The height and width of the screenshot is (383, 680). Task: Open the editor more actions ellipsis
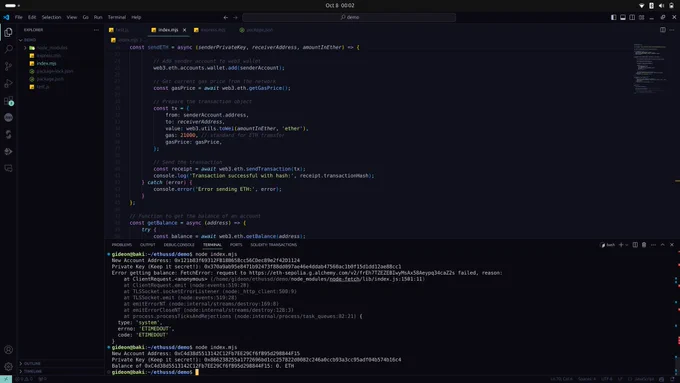tap(672, 30)
